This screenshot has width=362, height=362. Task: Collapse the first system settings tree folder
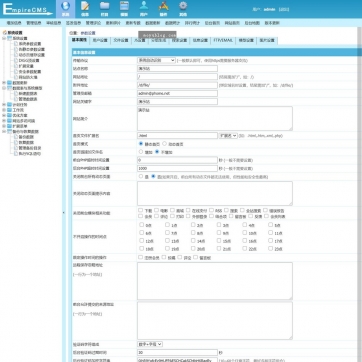coord(4,38)
